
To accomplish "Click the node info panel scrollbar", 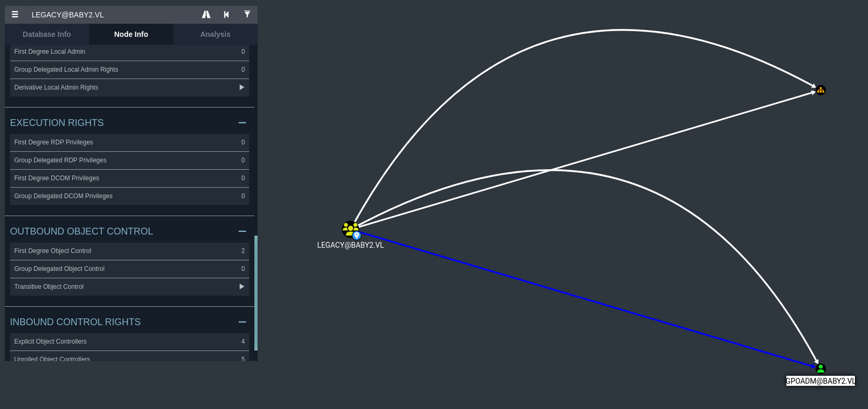I will (x=256, y=293).
